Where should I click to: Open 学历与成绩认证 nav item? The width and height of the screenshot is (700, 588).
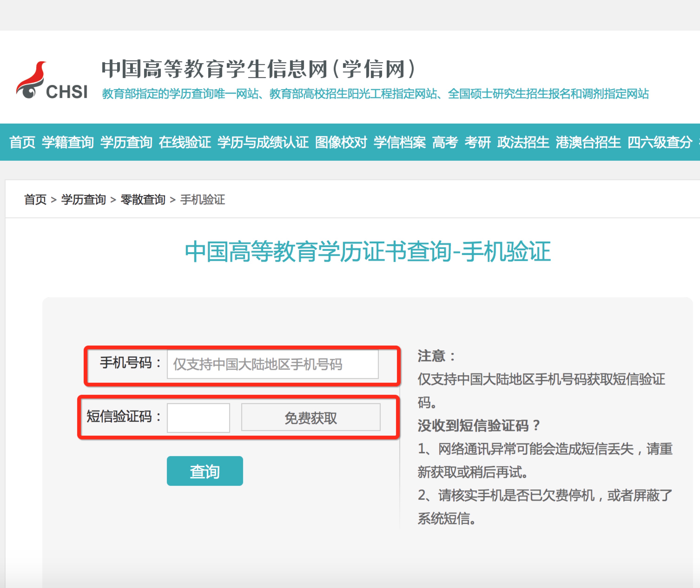[x=263, y=142]
